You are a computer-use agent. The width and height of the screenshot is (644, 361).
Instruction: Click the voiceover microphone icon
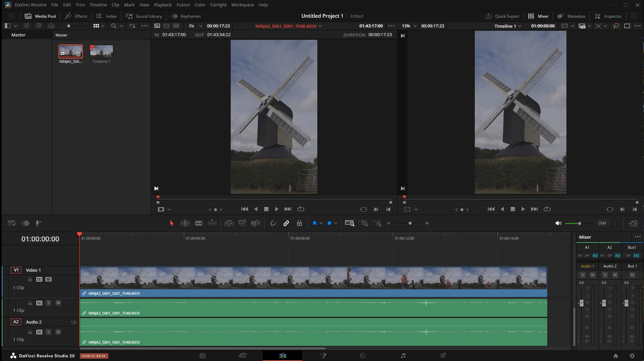[38, 223]
